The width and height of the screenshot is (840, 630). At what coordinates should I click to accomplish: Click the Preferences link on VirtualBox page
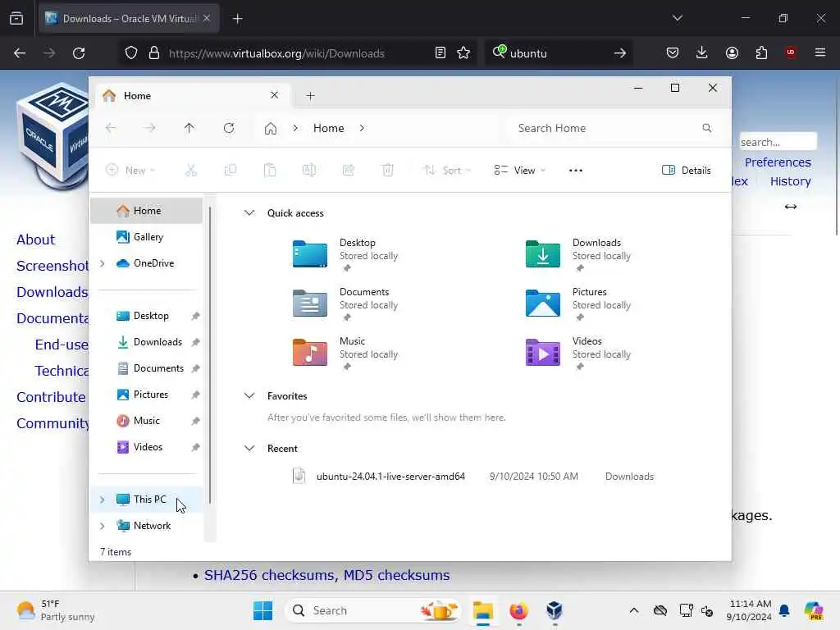point(778,162)
